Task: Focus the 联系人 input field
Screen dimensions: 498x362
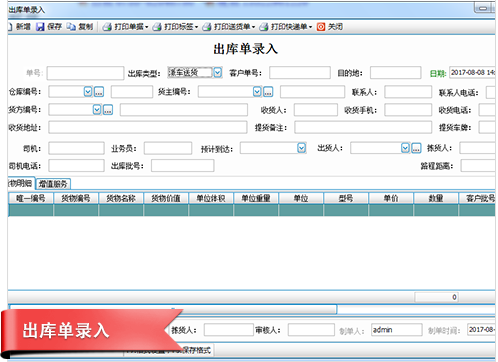Action: point(408,92)
